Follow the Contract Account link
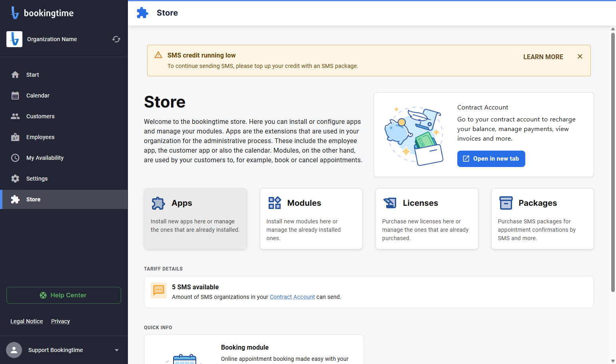Viewport: 616px width, 364px height. tap(292, 297)
